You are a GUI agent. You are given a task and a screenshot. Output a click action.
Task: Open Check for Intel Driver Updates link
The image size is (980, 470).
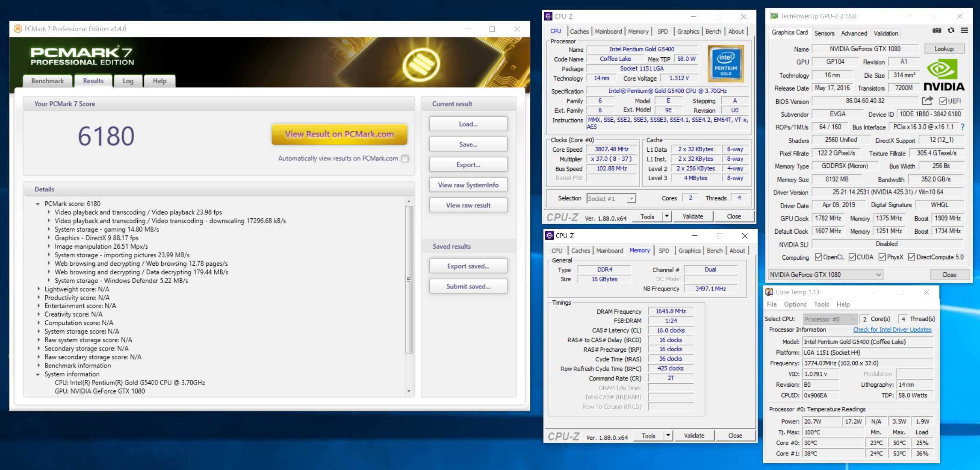coord(892,329)
